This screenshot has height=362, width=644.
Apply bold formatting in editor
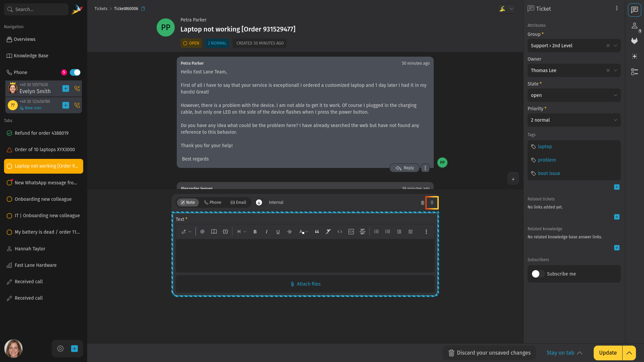(255, 232)
